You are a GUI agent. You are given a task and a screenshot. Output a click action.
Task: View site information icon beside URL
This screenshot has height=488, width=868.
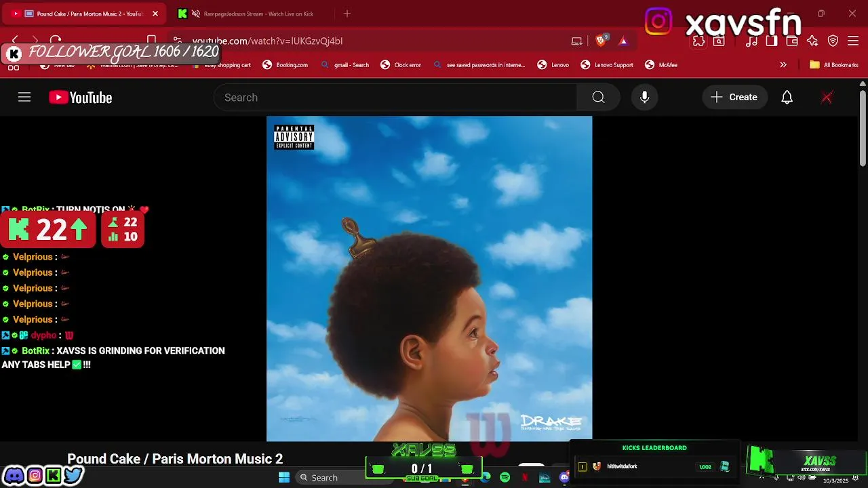pyautogui.click(x=178, y=41)
